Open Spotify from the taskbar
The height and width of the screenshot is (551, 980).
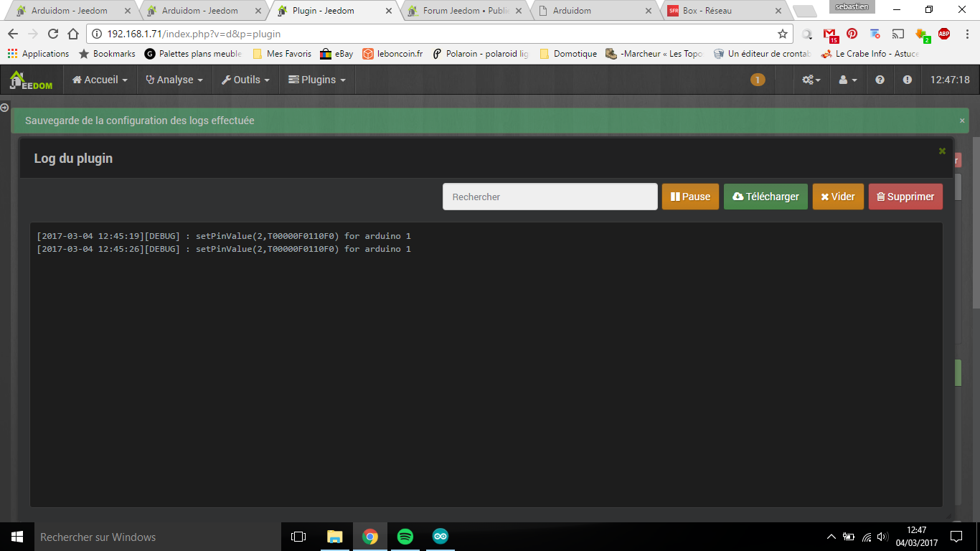coord(405,537)
